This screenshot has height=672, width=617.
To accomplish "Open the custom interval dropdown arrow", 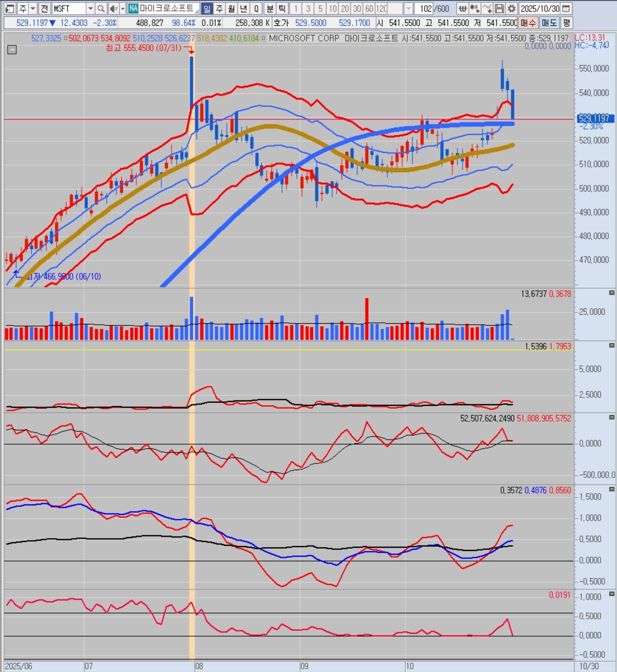I will coord(408,8).
